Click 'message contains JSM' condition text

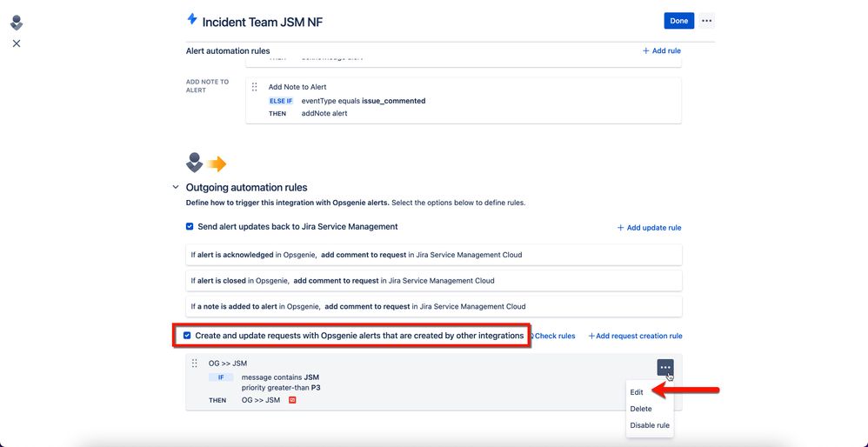click(x=280, y=377)
